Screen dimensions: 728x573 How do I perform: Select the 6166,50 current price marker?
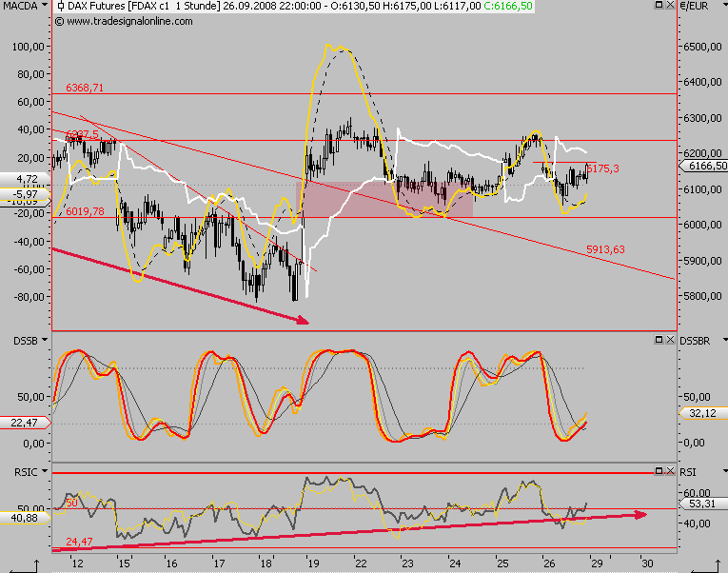coord(703,166)
